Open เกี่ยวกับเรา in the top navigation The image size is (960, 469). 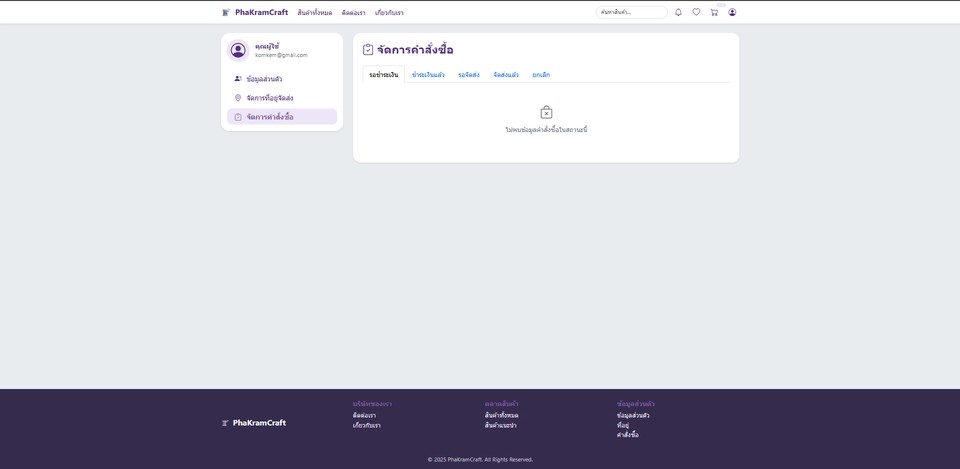pos(389,13)
